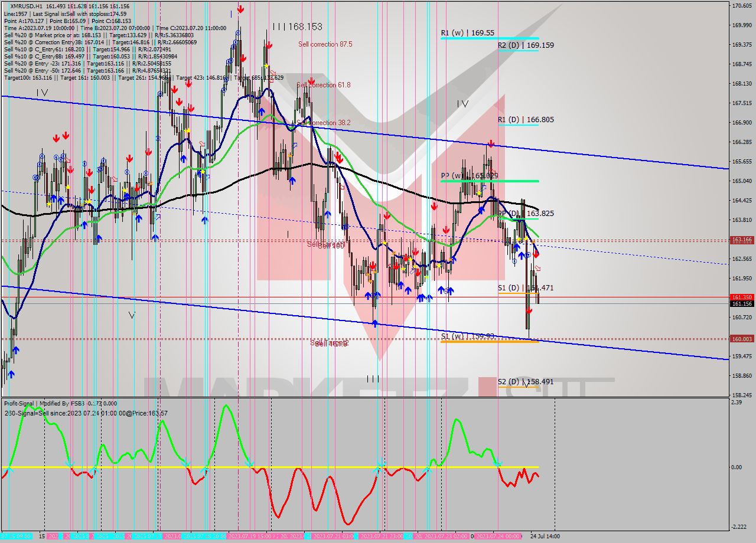The width and height of the screenshot is (756, 543).
Task: Click the rightmost cyan crossover arrow in the indicator
Action: (x=498, y=464)
